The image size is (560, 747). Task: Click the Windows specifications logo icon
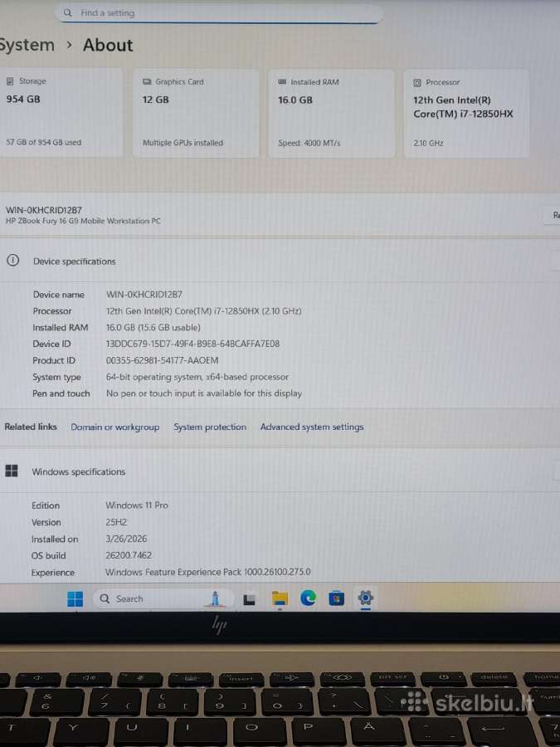12,471
